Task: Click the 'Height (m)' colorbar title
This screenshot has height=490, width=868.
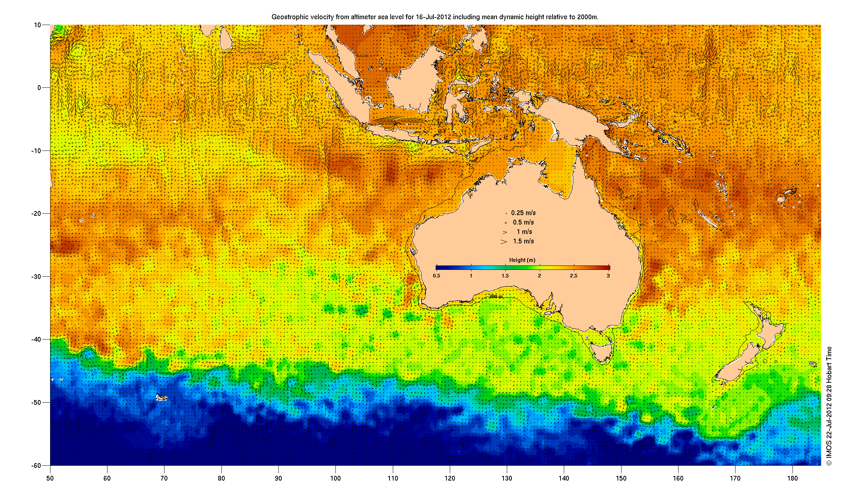Action: 522,260
